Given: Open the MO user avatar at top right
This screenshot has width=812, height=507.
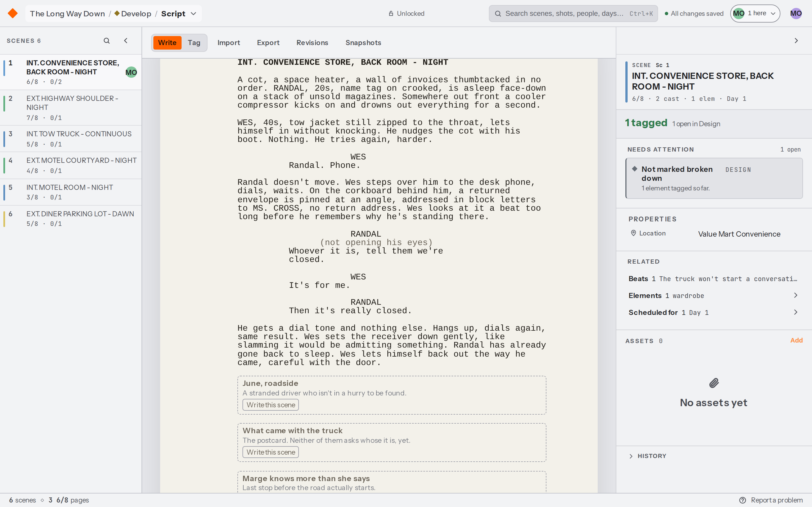Looking at the screenshot, I should click(x=796, y=14).
